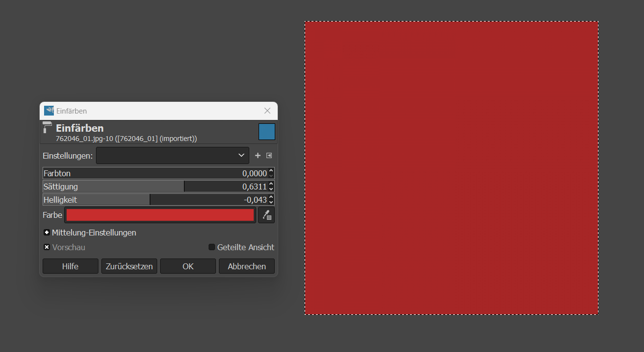Open the Einstellungen presets dropdown
Viewport: 644px width, 352px height.
tap(172, 155)
